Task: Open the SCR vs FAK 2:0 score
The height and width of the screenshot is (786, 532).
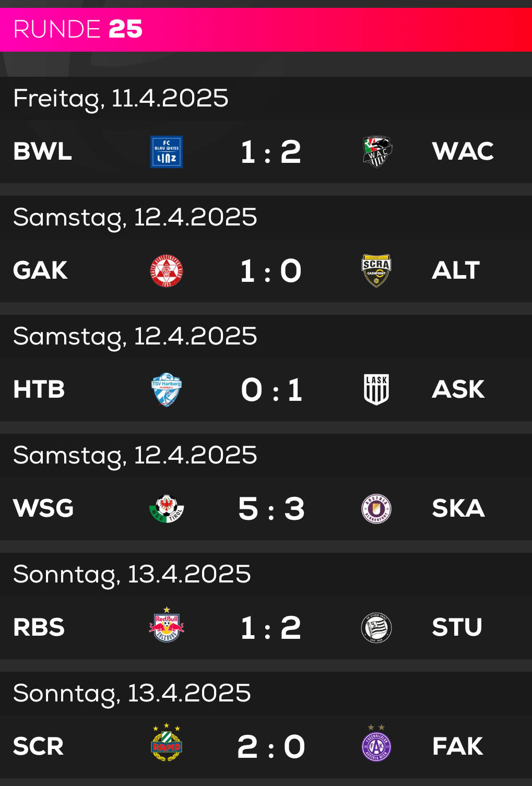Action: (x=271, y=747)
